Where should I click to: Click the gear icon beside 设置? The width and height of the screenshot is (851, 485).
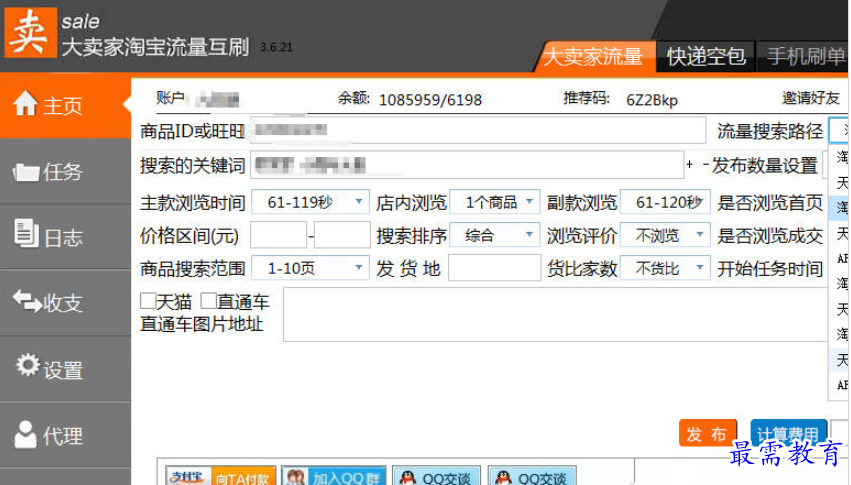pos(28,365)
